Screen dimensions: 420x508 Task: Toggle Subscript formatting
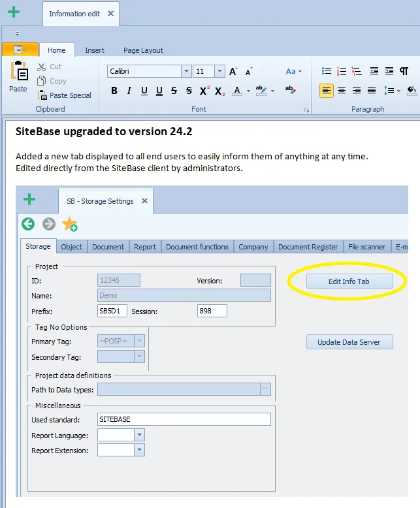click(219, 91)
